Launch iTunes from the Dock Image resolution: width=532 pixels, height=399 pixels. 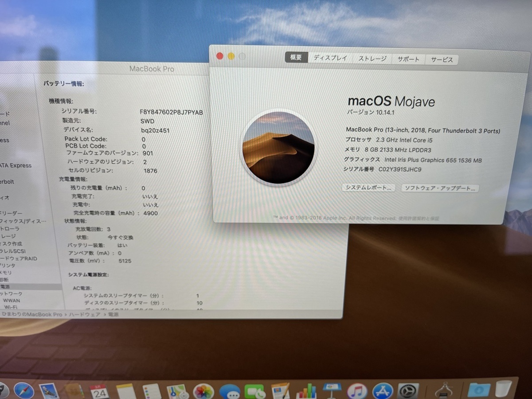(357, 392)
